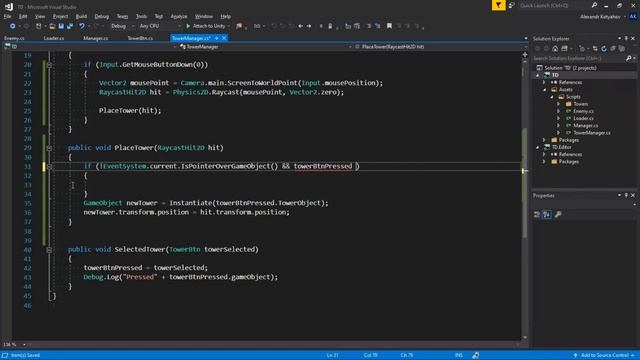Switch to the Manager.cs tab

pyautogui.click(x=96, y=38)
